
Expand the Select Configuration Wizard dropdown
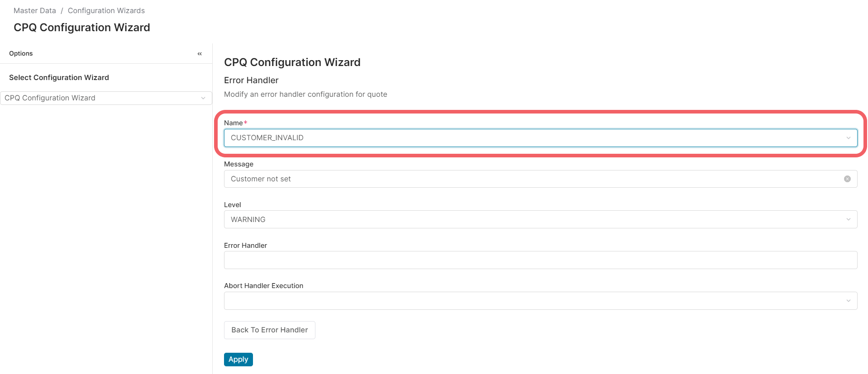coord(203,98)
